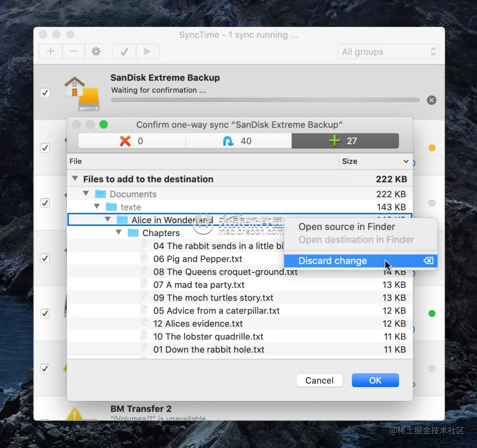Click file icon of 12 Alices evidence.txt

coord(144,323)
